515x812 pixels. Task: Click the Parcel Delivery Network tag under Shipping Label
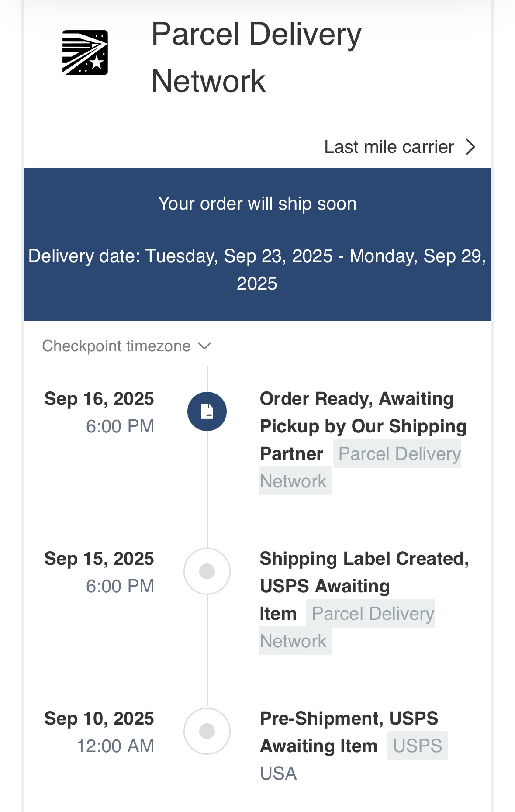373,614
